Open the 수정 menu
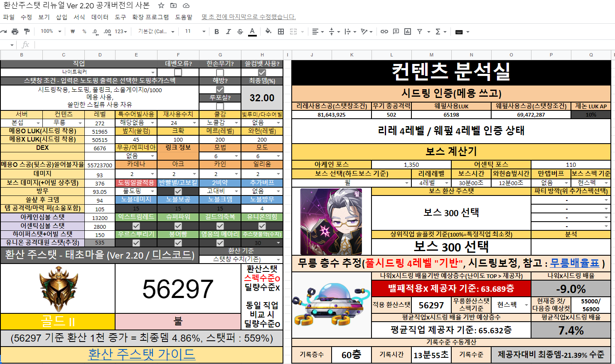The height and width of the screenshot is (364, 615). 26,17
